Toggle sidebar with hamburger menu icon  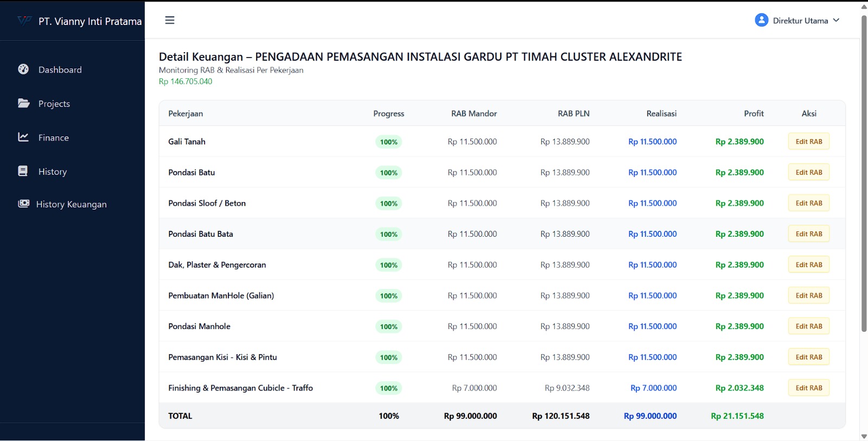click(170, 20)
